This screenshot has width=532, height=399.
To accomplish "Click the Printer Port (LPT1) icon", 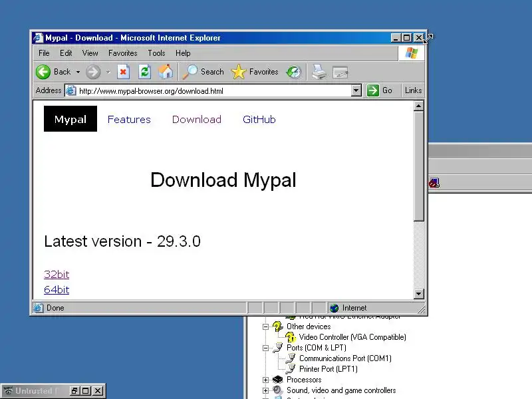I will (291, 369).
